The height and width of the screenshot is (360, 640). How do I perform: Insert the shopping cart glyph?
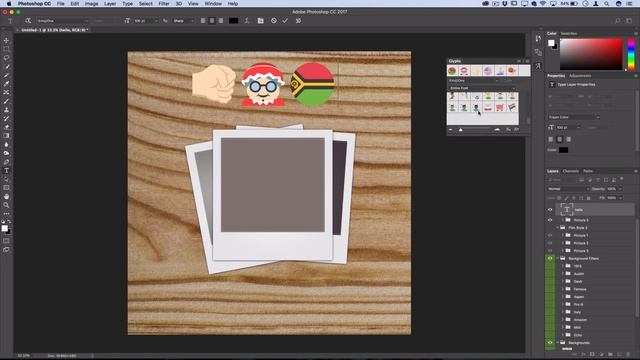pyautogui.click(x=500, y=107)
